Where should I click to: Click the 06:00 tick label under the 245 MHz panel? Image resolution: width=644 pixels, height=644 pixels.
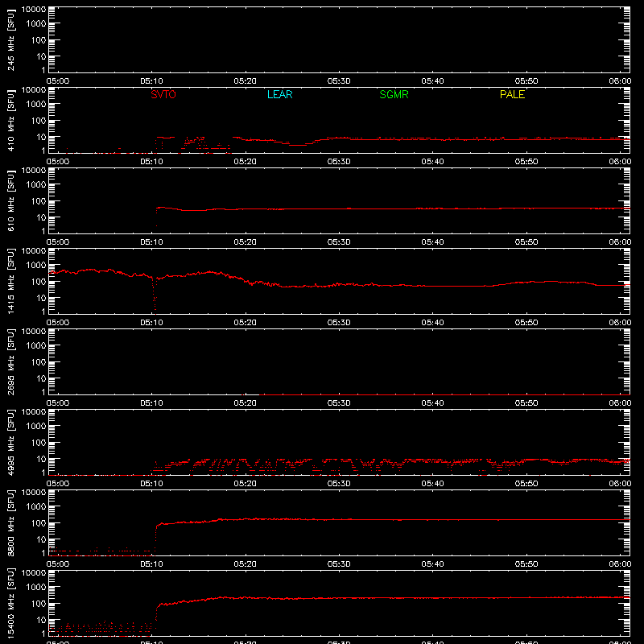pos(620,81)
